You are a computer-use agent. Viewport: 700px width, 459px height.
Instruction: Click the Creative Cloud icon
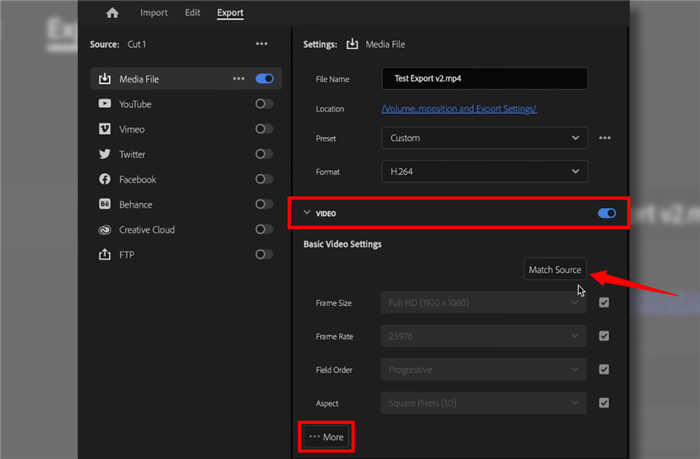(x=104, y=230)
